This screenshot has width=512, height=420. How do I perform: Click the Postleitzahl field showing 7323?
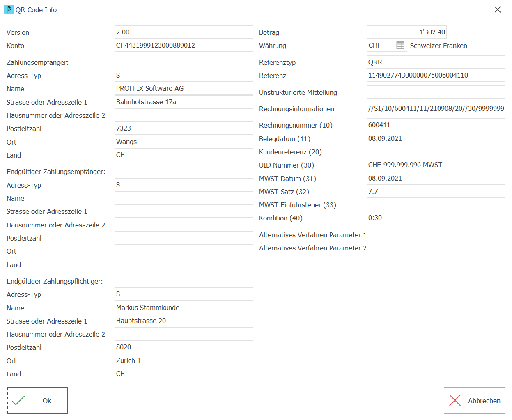pyautogui.click(x=184, y=128)
